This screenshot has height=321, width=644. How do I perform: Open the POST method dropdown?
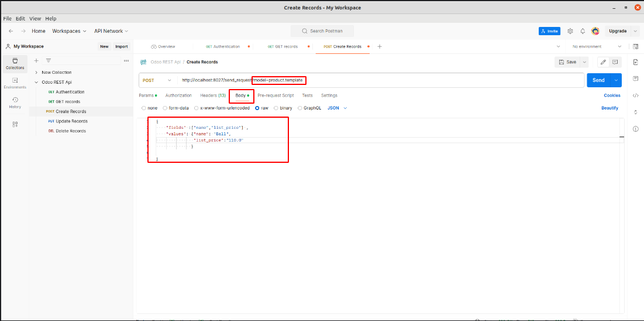tap(157, 80)
